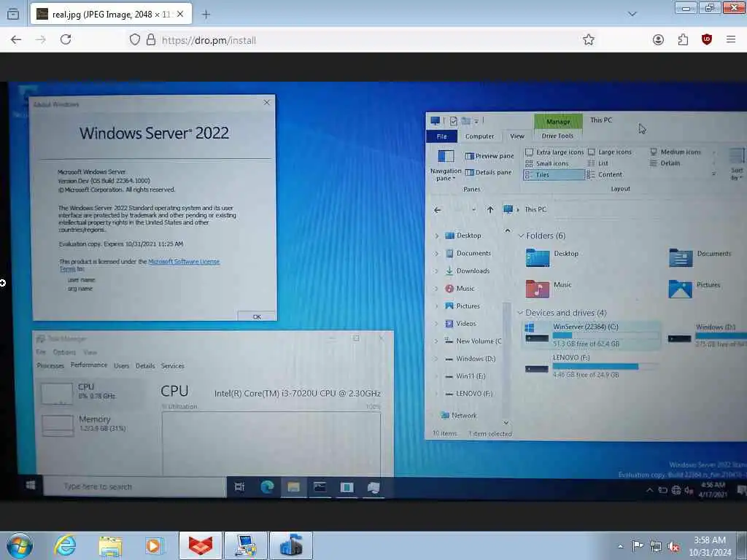The width and height of the screenshot is (747, 560).
Task: Open a new tab with plus button
Action: (x=206, y=15)
